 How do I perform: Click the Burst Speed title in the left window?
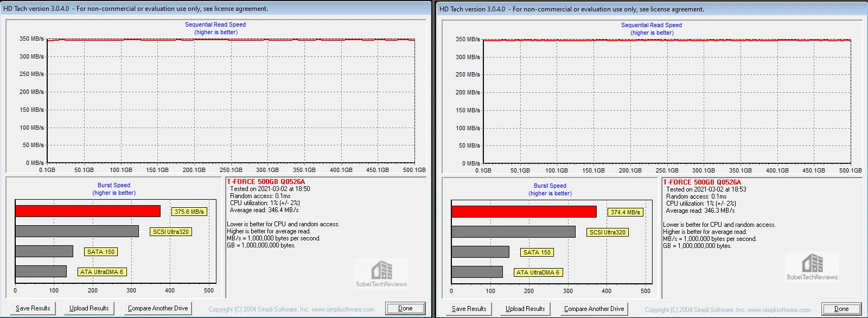click(x=114, y=185)
